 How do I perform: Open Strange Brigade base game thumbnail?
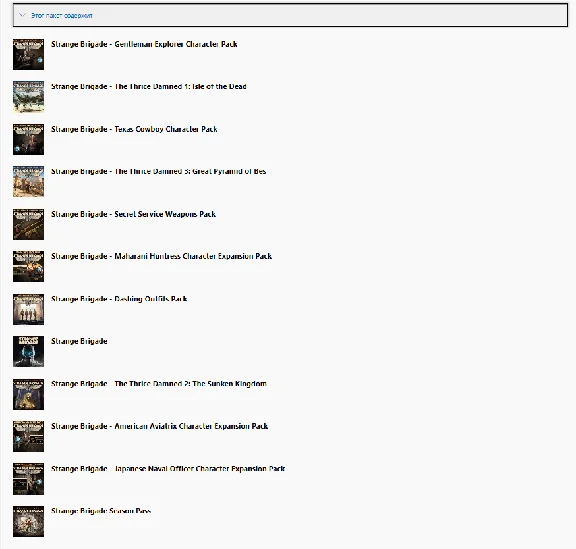point(28,351)
